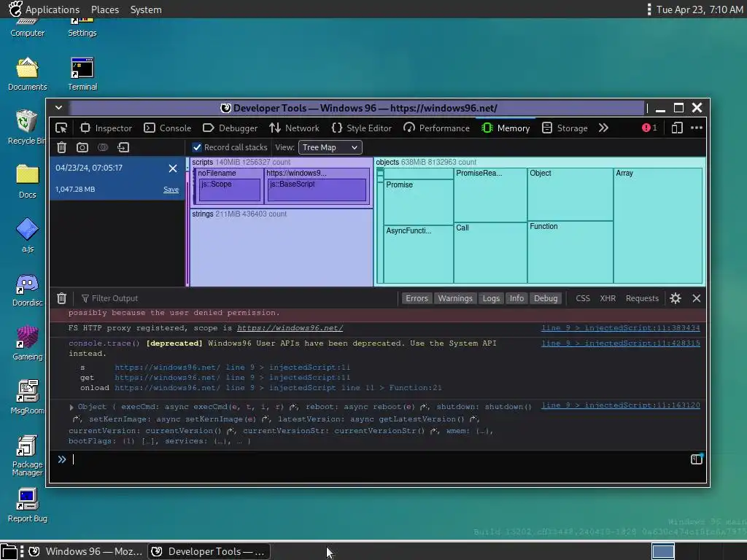Open source link injectedScript:11:383434

point(620,328)
